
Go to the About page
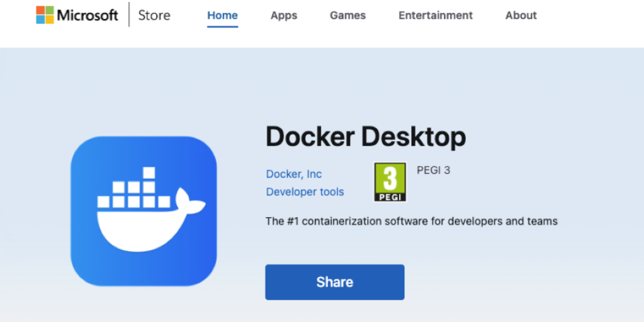click(520, 15)
